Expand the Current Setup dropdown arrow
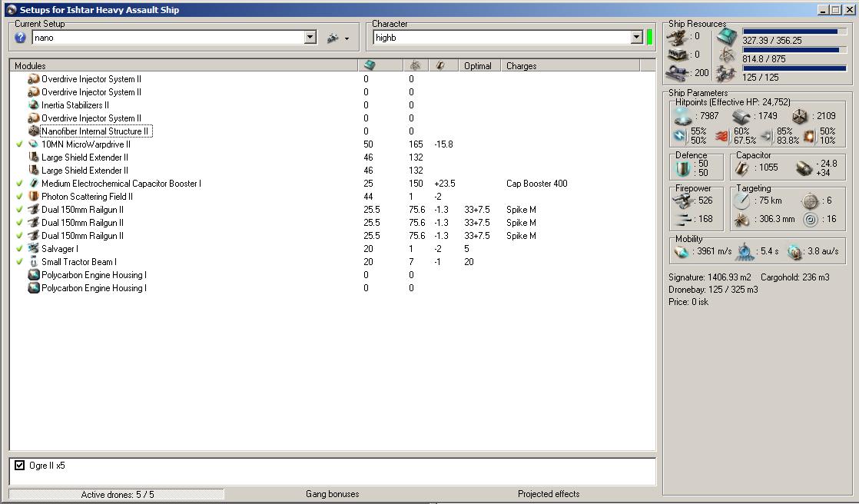Viewport: 859px width, 504px height. tap(310, 37)
